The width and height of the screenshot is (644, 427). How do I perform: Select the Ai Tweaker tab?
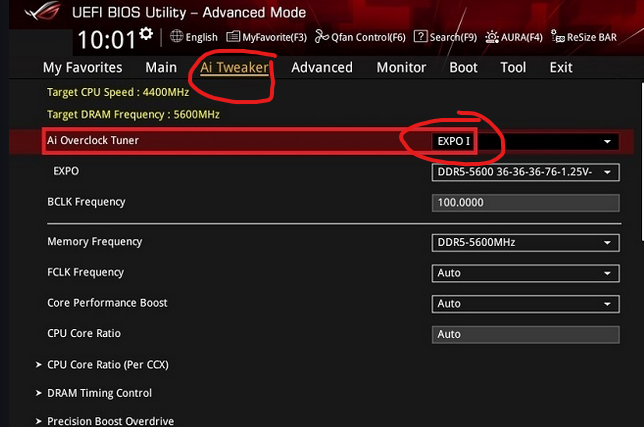pos(234,67)
